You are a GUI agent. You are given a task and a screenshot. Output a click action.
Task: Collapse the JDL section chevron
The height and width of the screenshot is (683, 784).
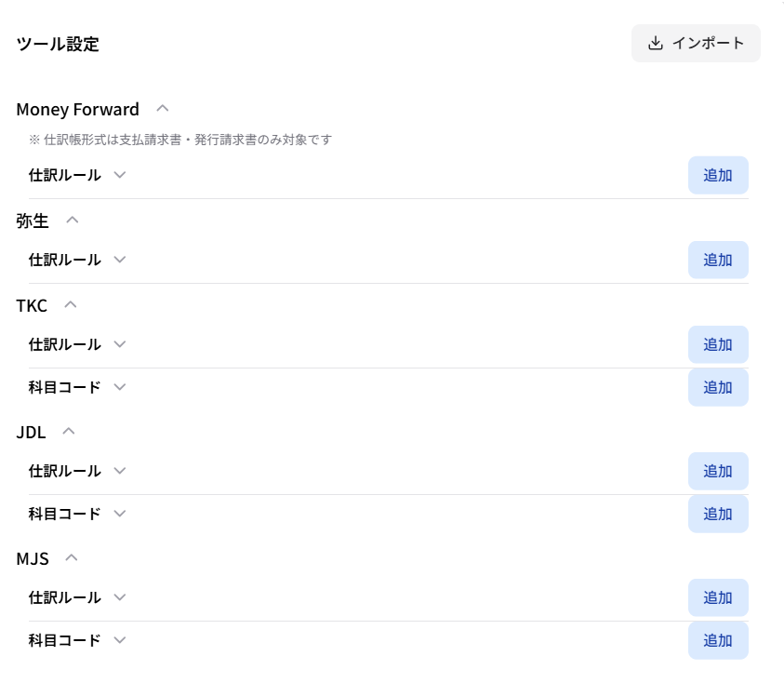click(69, 432)
